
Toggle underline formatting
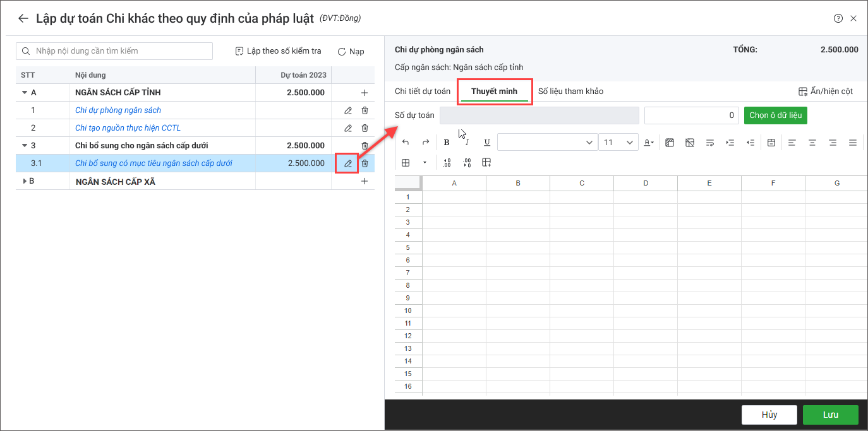point(486,143)
